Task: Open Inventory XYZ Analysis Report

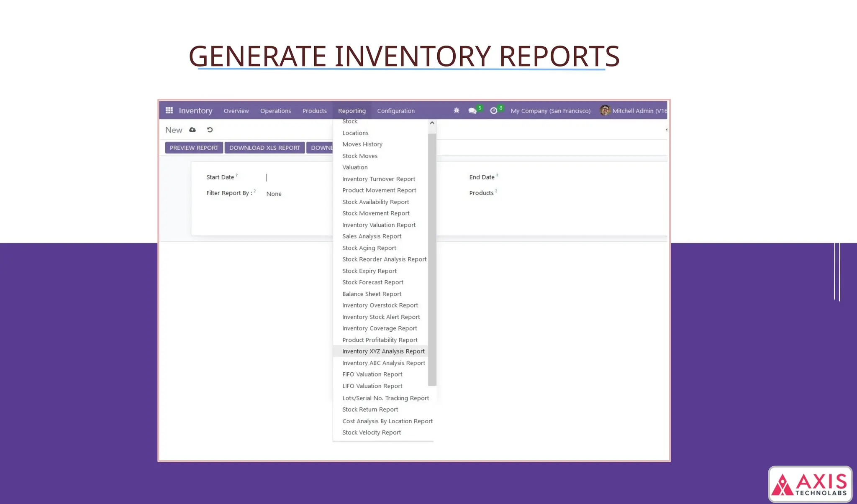Action: (x=380, y=351)
